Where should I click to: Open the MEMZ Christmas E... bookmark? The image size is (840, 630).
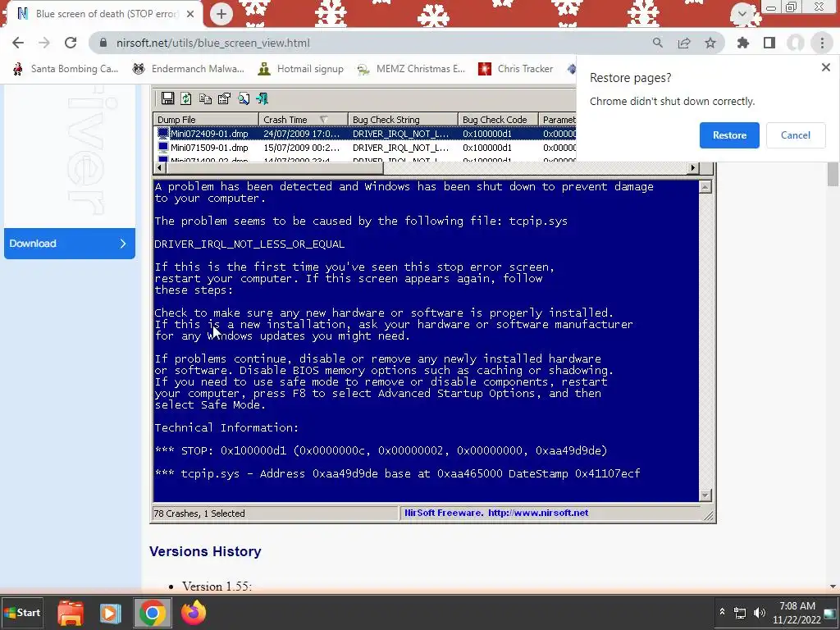[412, 69]
